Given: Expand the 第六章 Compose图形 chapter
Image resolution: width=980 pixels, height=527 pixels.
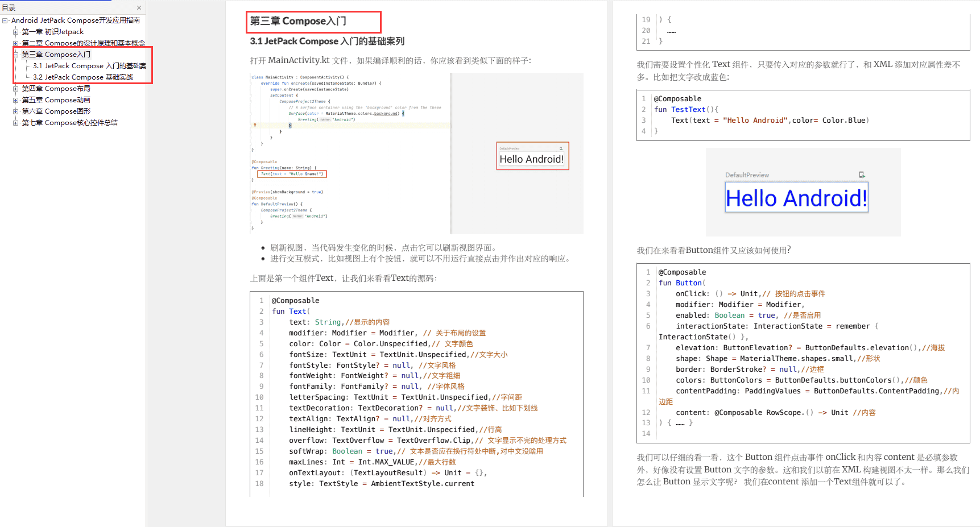Looking at the screenshot, I should [x=15, y=111].
